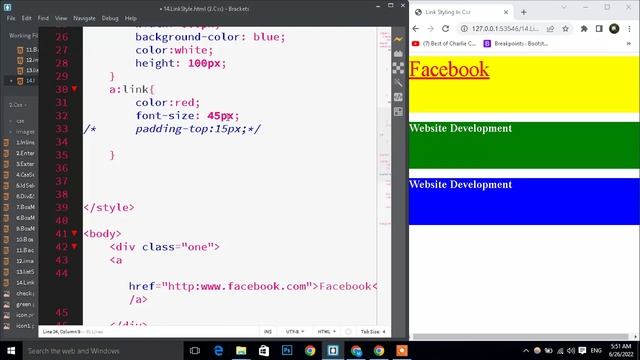Click the linting status circle in status bar
This screenshot has height=360, width=640.
coord(348,332)
